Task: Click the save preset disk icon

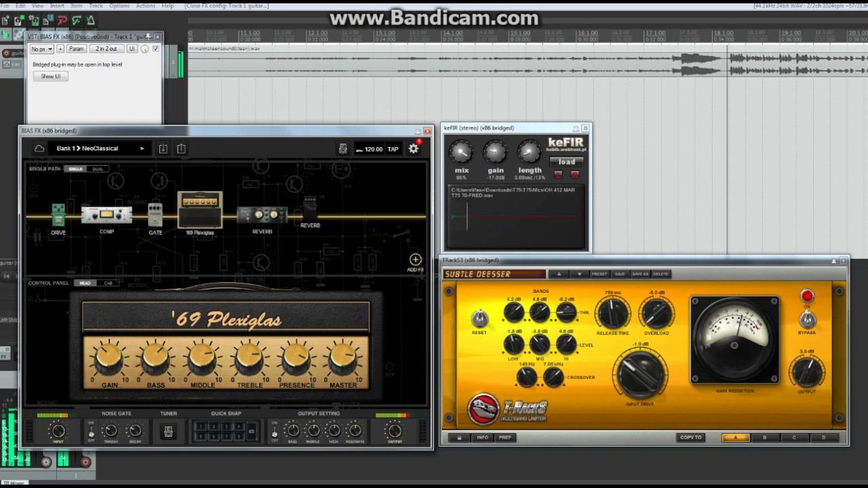Action: pos(343,149)
